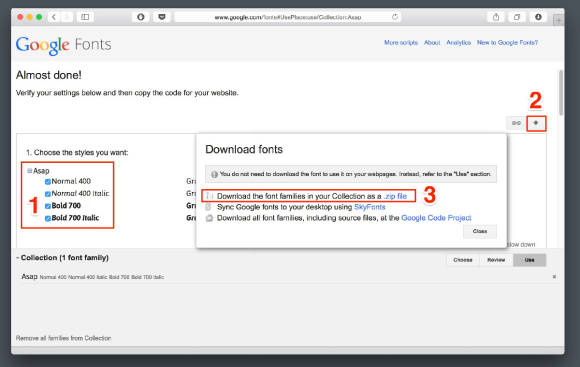Switch to the Choose tab
This screenshot has width=580, height=367.
(463, 260)
